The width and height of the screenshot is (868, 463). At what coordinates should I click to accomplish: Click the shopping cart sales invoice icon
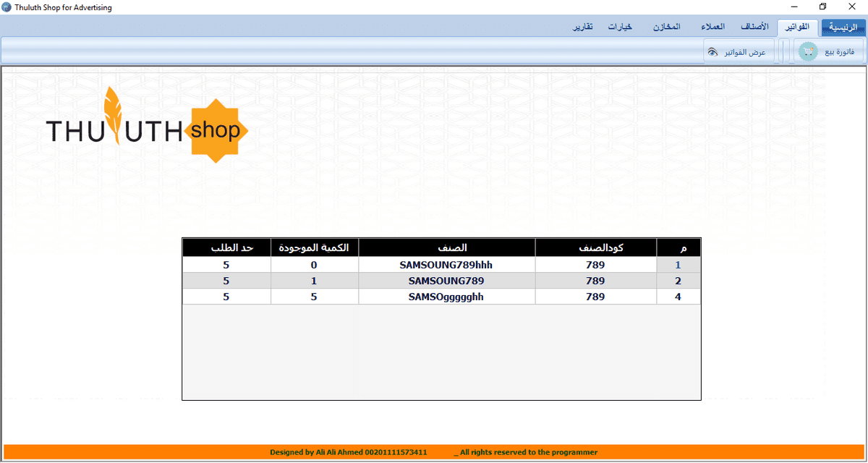[807, 52]
